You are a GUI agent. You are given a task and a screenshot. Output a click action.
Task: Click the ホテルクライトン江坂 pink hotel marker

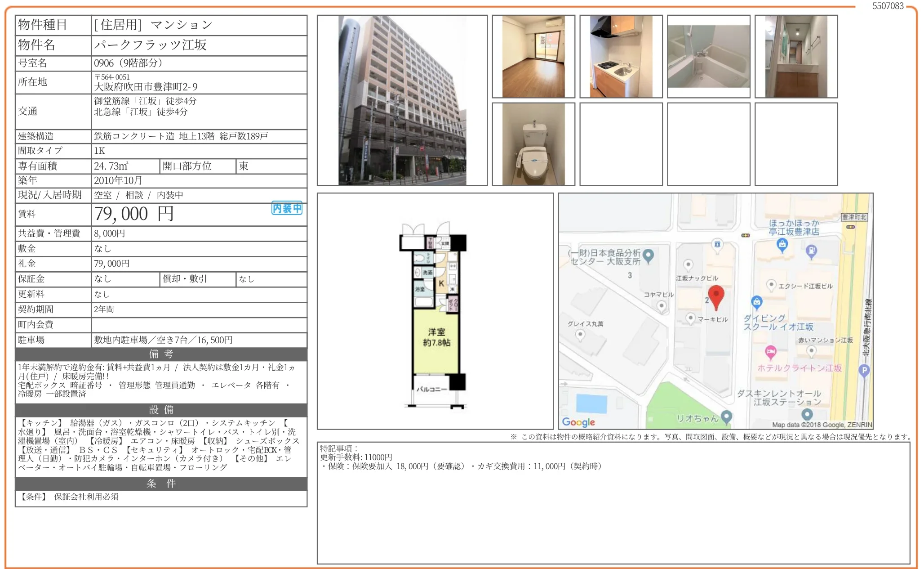click(x=771, y=351)
